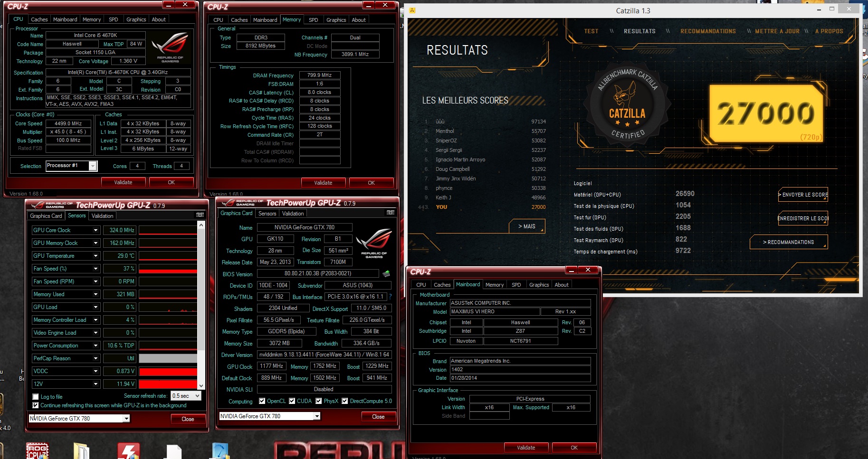Click Close in GPU-Z Sensors window
This screenshot has height=459, width=868.
coord(188,419)
